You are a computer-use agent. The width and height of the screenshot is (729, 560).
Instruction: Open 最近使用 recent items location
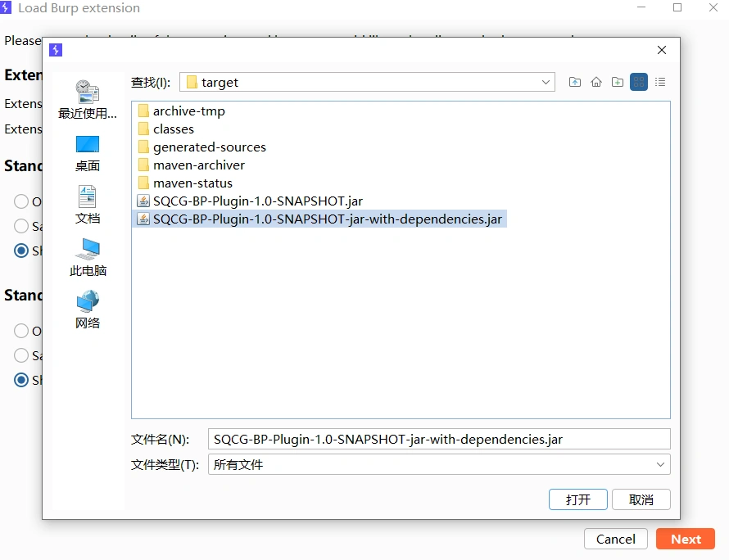pos(87,100)
